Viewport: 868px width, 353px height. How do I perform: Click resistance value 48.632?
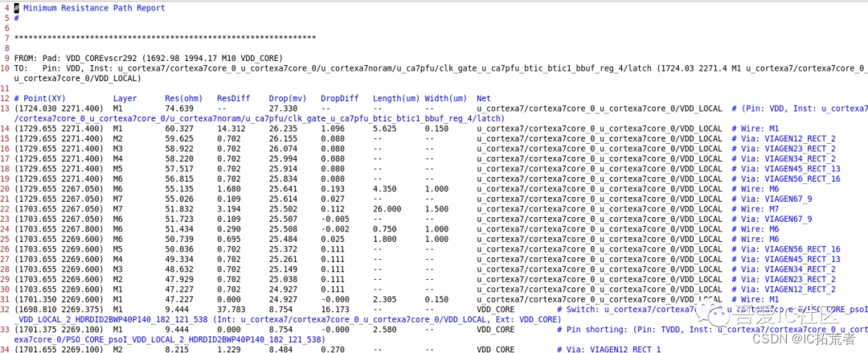[179, 269]
